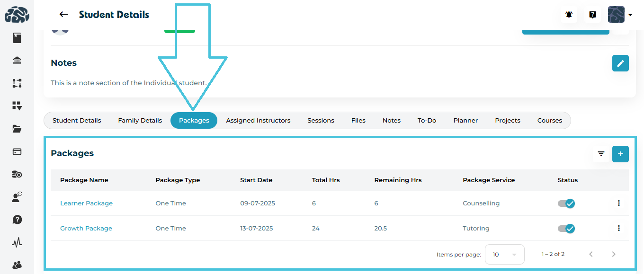Viewport: 644px width, 274px height.
Task: Open the Learner Package row options menu
Action: pyautogui.click(x=618, y=203)
